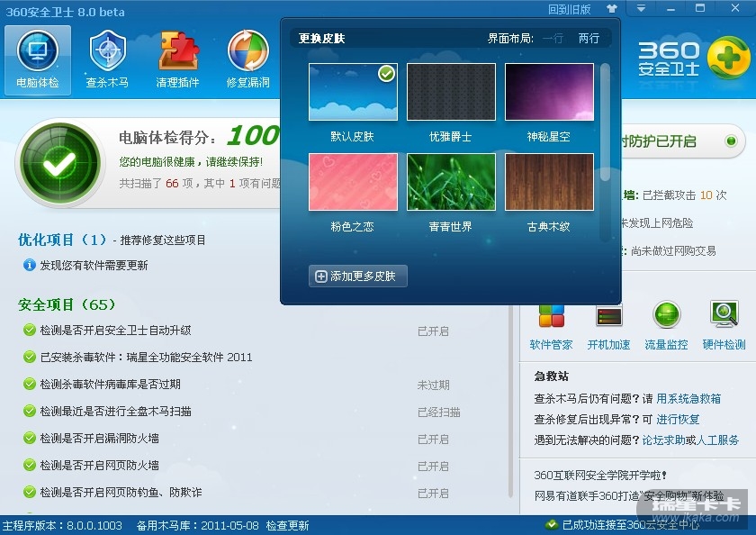Click 检测是否开启网页防钓鱼、防欺诈 row
The height and width of the screenshot is (535, 756).
[x=236, y=493]
